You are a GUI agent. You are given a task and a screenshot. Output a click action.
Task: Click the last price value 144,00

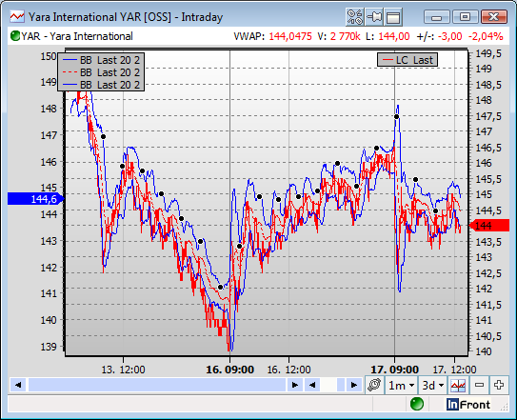[x=393, y=36]
